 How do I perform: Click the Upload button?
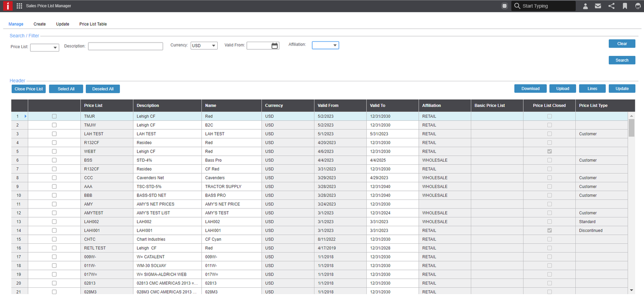[563, 89]
